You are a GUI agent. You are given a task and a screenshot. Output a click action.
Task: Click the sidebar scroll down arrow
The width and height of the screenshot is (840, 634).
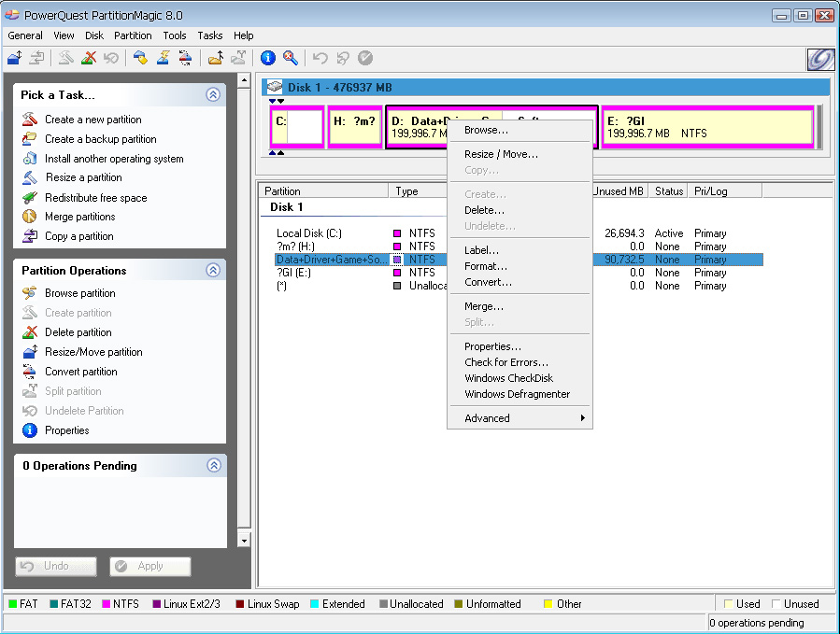(244, 541)
